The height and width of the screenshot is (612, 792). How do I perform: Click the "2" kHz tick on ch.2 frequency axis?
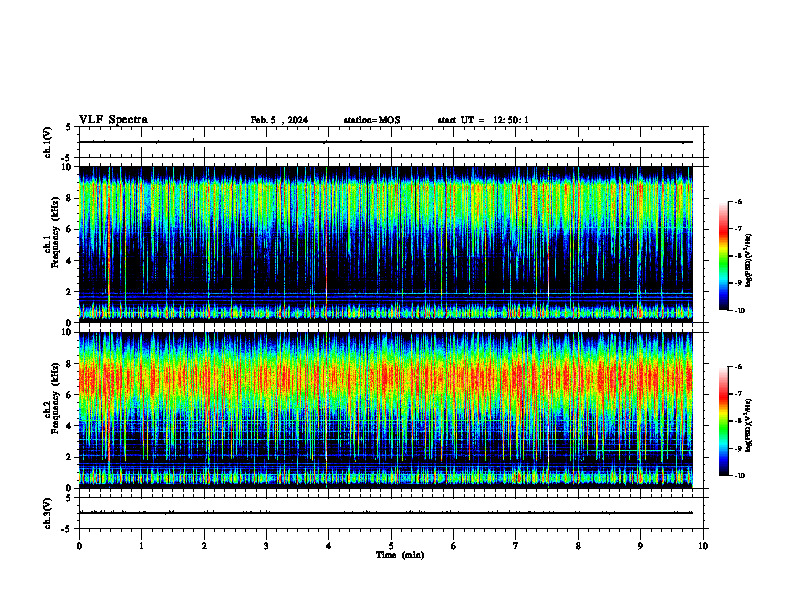(x=71, y=457)
